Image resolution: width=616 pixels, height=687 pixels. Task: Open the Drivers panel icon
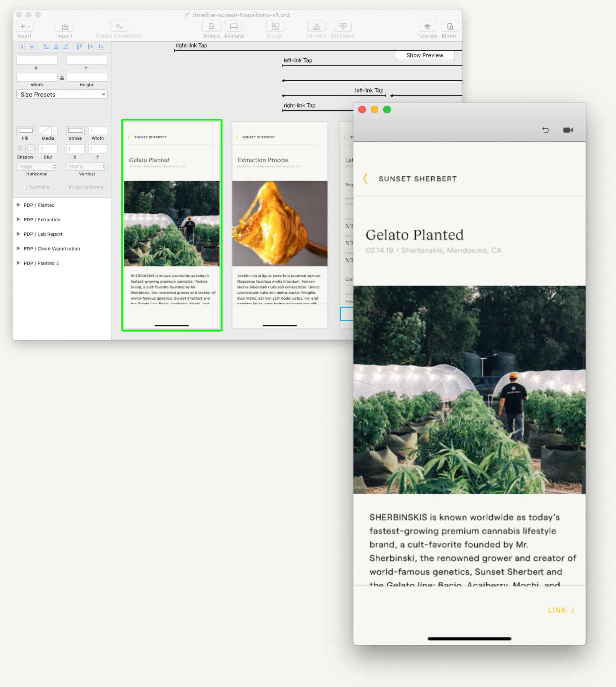coord(211,26)
